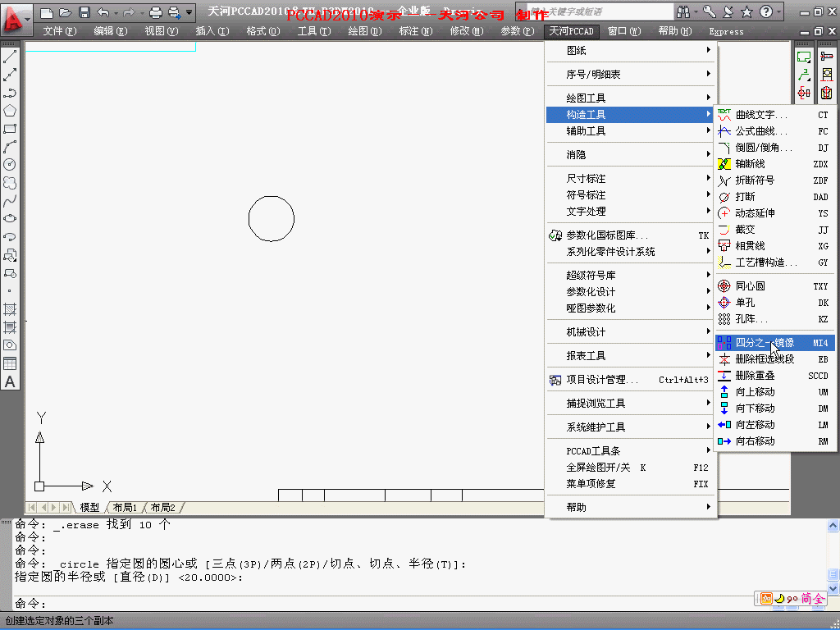Open the 修改(M) menu
Image resolution: width=840 pixels, height=630 pixels.
(467, 31)
